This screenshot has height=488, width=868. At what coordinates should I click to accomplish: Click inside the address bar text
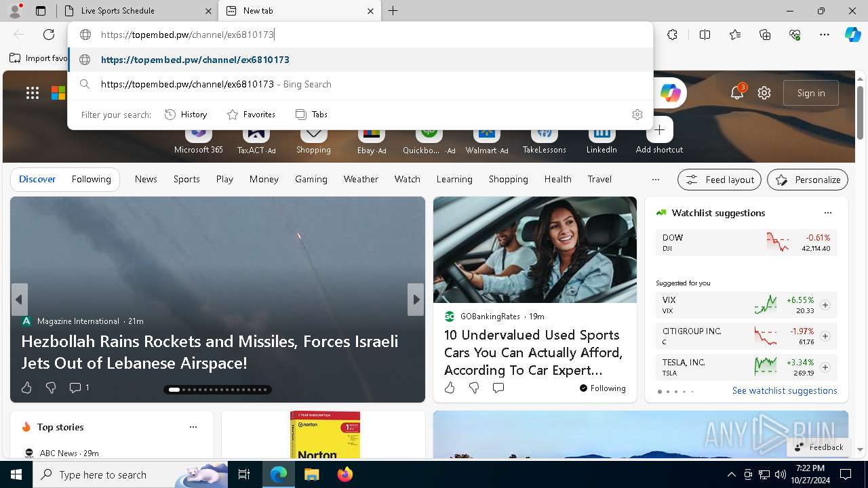click(x=187, y=35)
